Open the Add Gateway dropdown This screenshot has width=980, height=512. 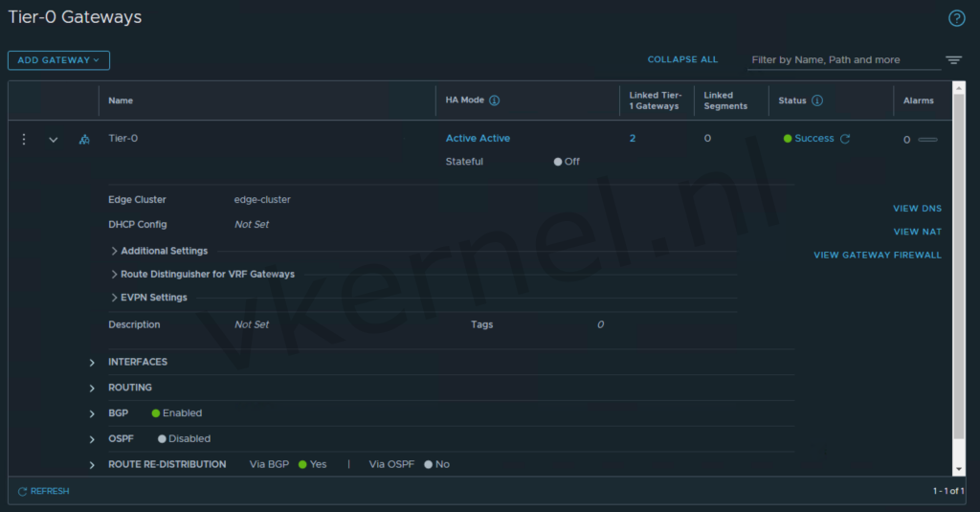coord(58,60)
